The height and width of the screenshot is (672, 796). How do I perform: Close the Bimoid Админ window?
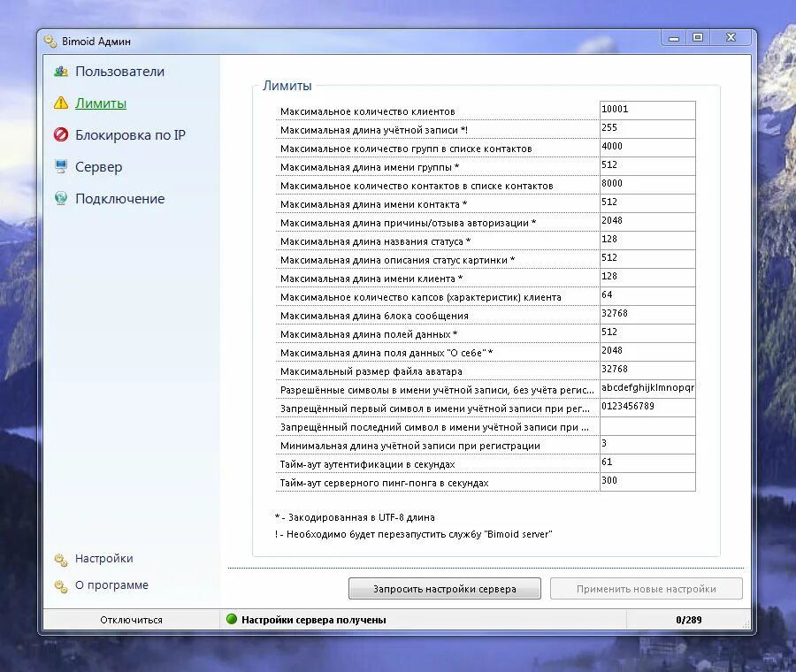coord(731,37)
